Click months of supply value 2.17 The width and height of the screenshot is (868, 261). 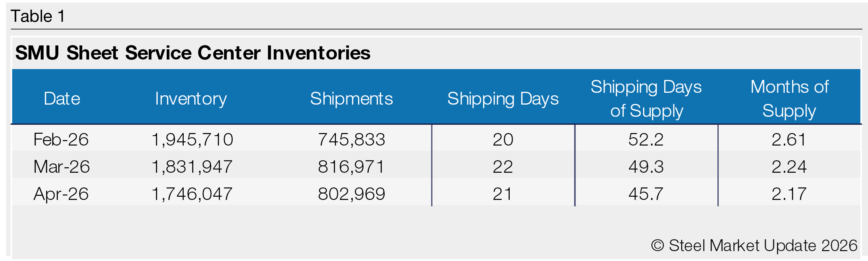click(789, 194)
